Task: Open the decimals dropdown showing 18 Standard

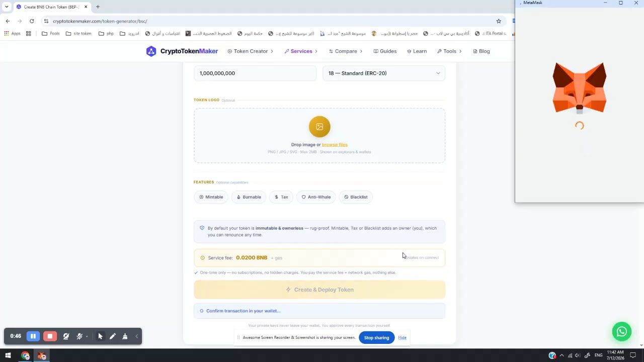Action: pos(384,73)
